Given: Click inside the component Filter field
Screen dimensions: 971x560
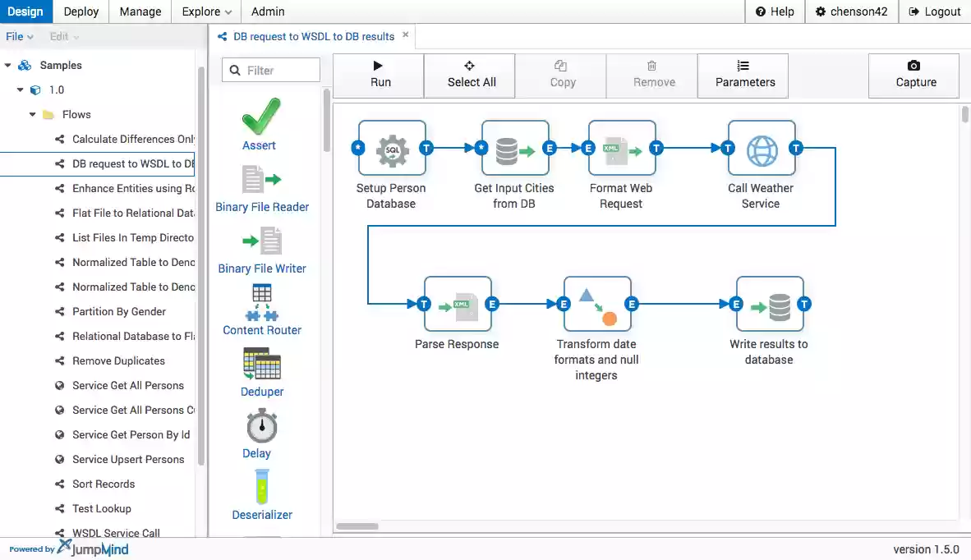Looking at the screenshot, I should point(275,70).
